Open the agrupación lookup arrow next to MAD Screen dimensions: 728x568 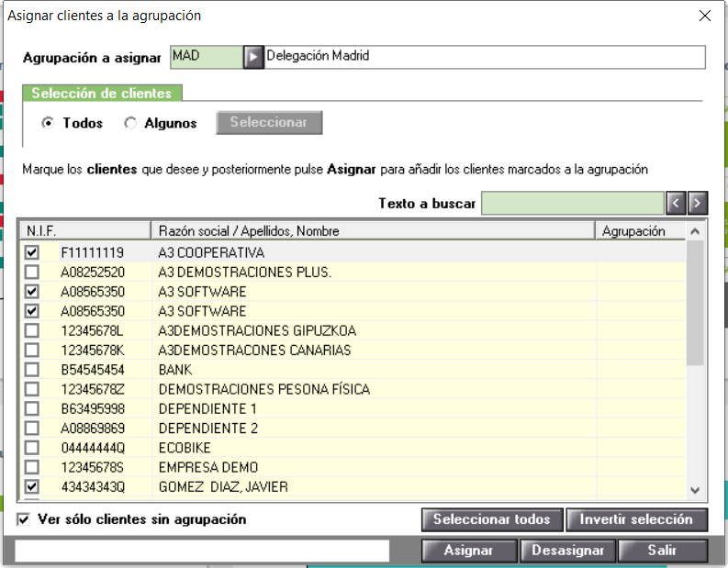pos(253,57)
